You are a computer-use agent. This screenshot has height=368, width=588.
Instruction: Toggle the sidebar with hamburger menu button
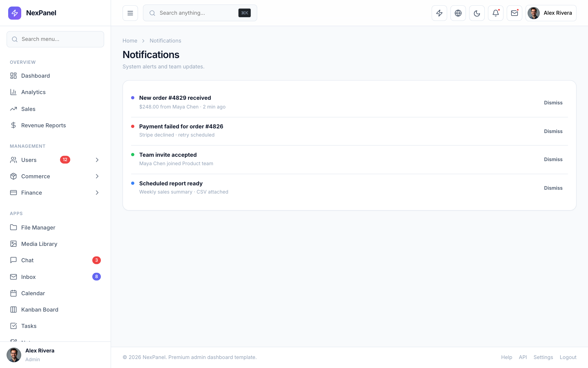pyautogui.click(x=130, y=13)
